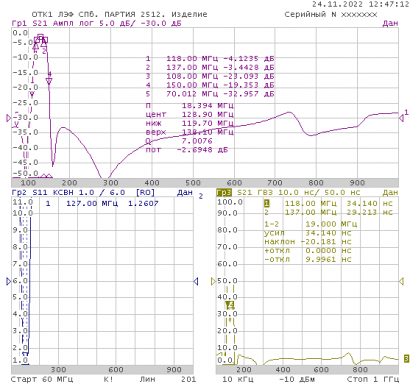Select trace label Гр1
Viewport: 410px width, 384px height.
[19, 23]
